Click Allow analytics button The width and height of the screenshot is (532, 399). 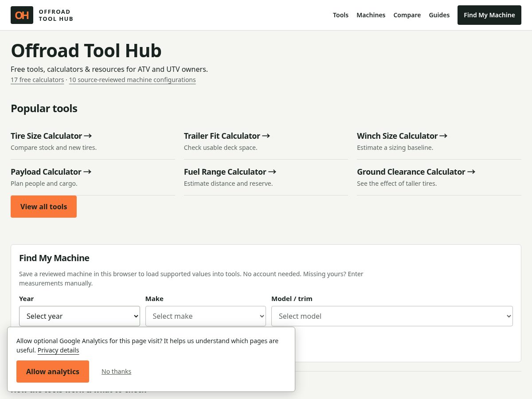pyautogui.click(x=53, y=372)
